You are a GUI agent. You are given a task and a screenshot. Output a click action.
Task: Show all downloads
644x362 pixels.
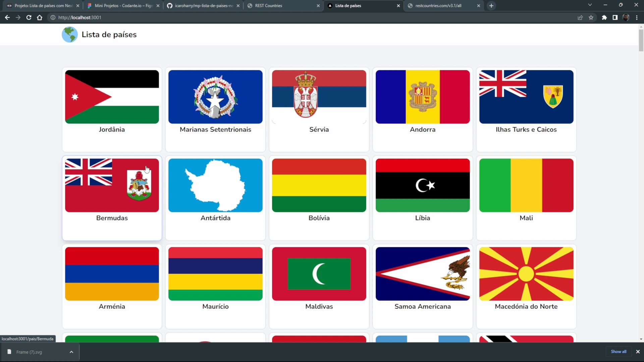(619, 352)
